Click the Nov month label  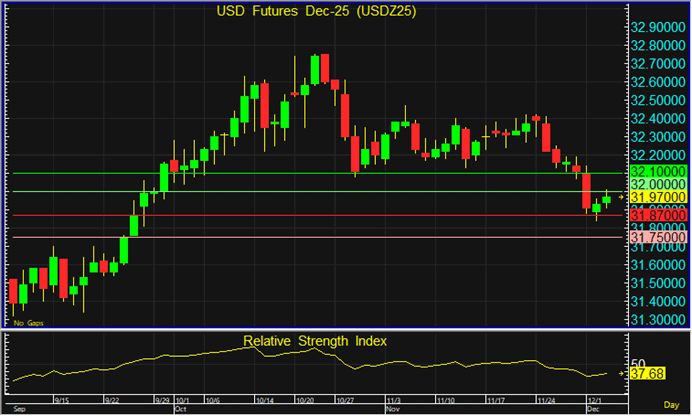tap(391, 409)
